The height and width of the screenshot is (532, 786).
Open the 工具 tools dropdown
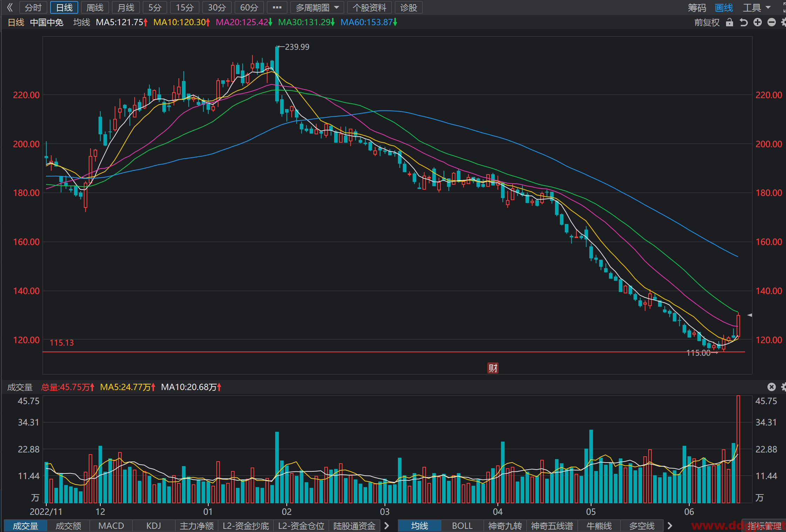point(757,8)
